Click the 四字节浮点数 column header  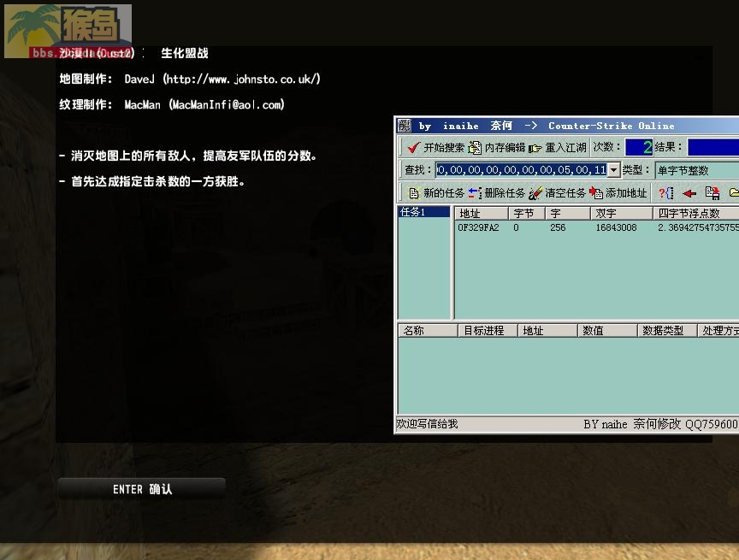tap(695, 214)
